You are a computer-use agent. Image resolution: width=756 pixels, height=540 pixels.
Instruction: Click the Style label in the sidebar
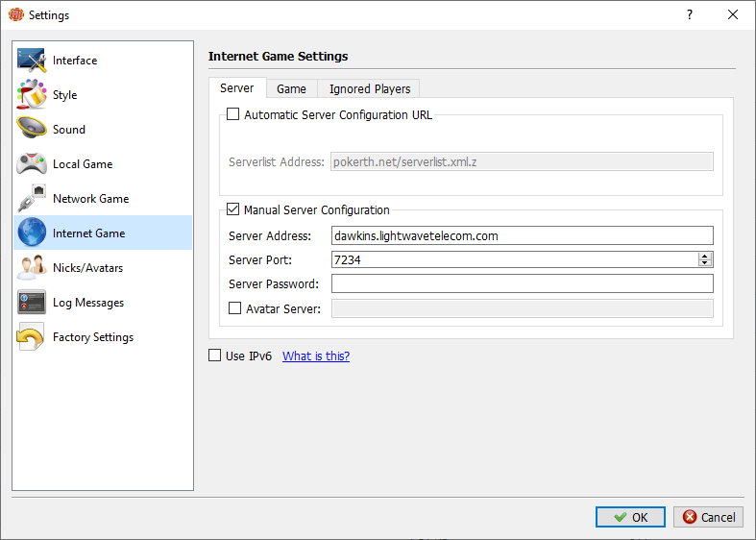point(64,95)
